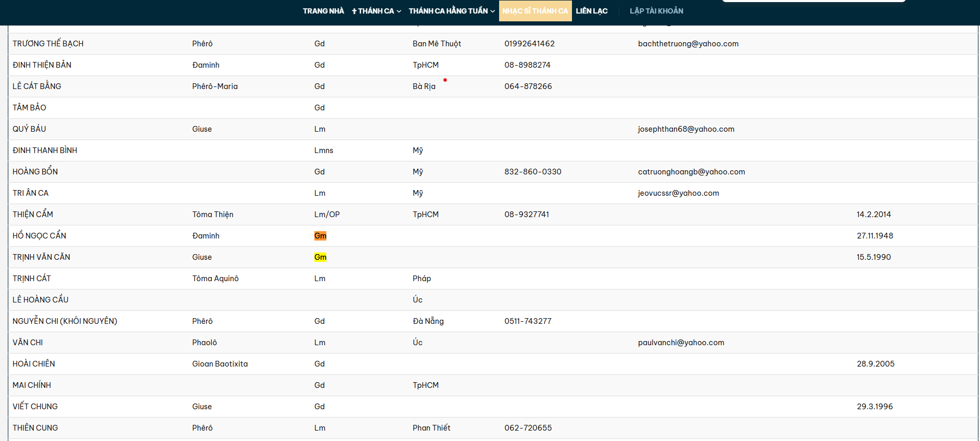Select the name TÂM BẢO

click(29, 108)
